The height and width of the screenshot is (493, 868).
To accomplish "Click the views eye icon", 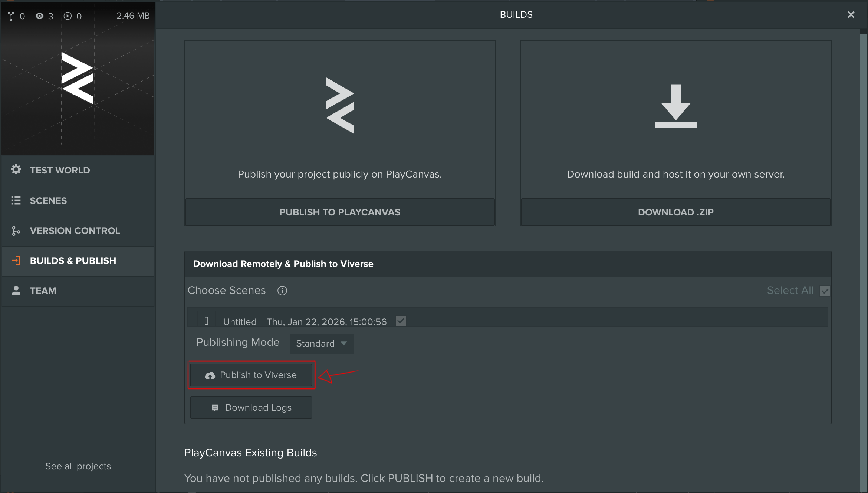I will tap(39, 16).
